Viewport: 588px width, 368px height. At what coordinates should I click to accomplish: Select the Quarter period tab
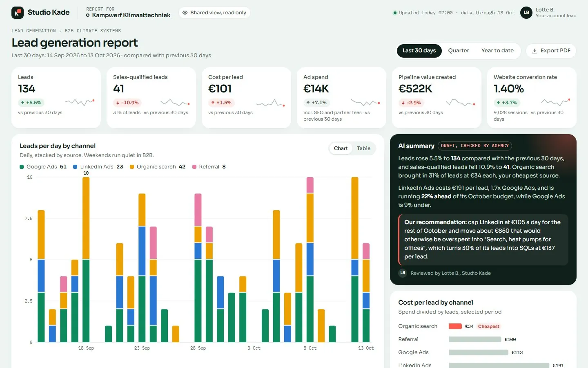click(459, 51)
